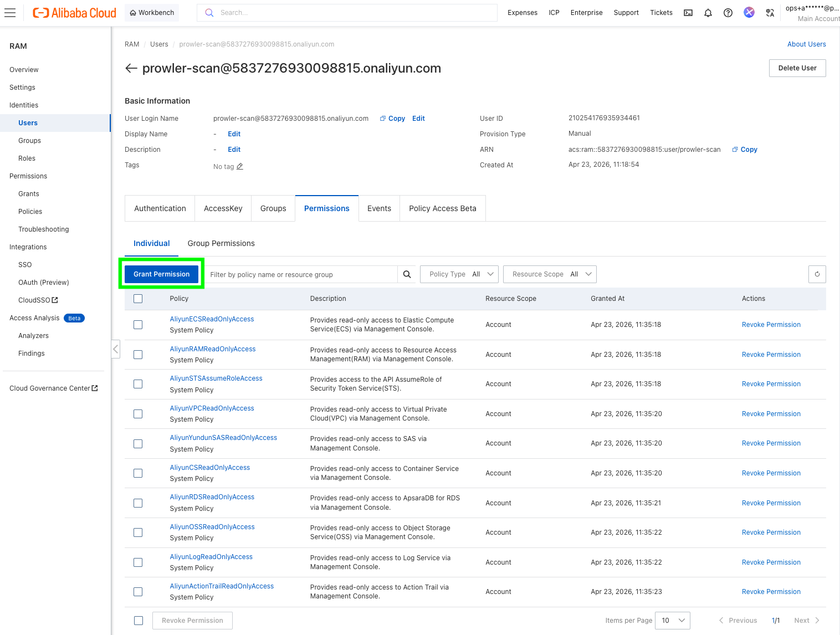Screen dimensions: 840x635
Task: Open the Resource Scope filter dropdown
Action: [549, 274]
